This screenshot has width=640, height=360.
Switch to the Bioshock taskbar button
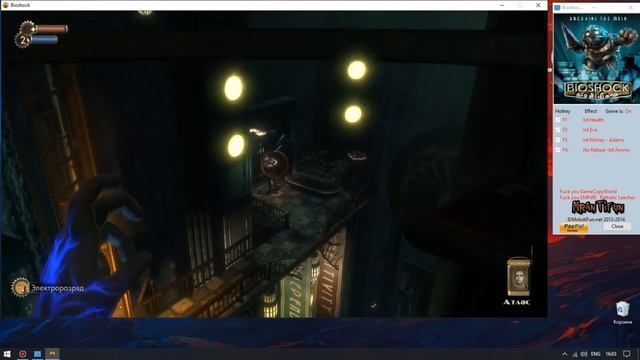[x=52, y=354]
